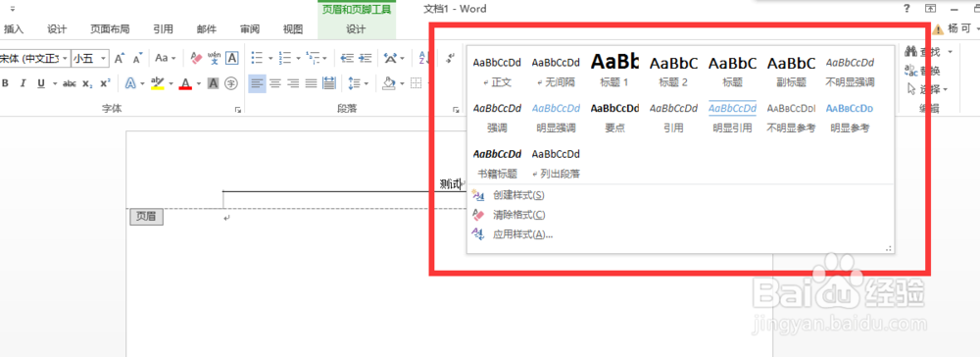
Task: Toggle bold formatting
Action: [x=6, y=83]
